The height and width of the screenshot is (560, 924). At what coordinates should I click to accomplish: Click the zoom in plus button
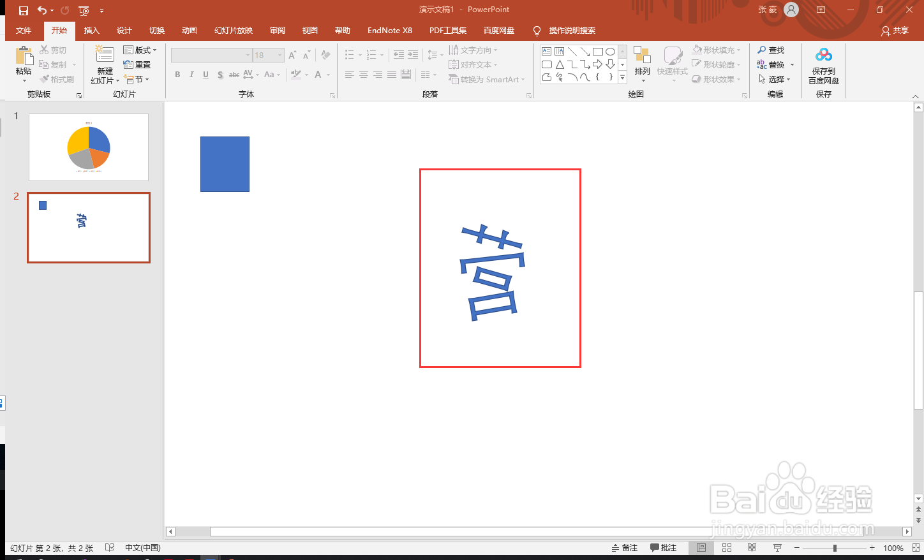coord(872,548)
